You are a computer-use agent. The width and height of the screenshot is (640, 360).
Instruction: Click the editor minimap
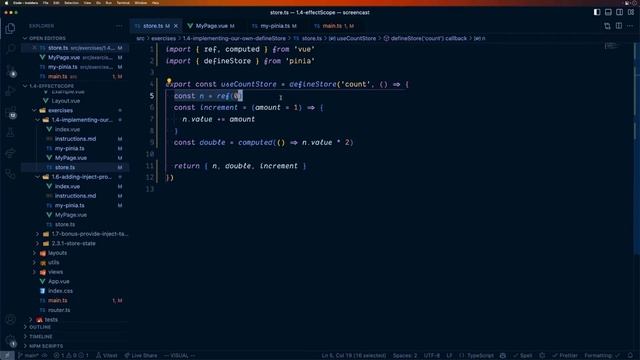[x=611, y=47]
